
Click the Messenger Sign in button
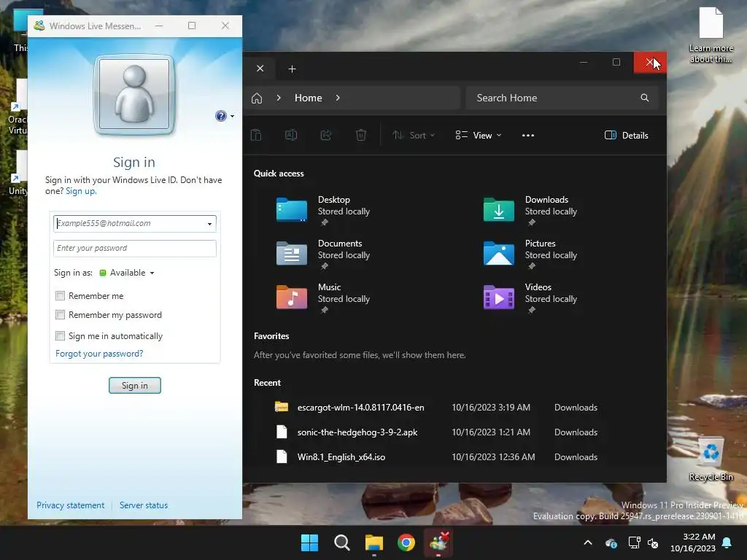pyautogui.click(x=135, y=385)
